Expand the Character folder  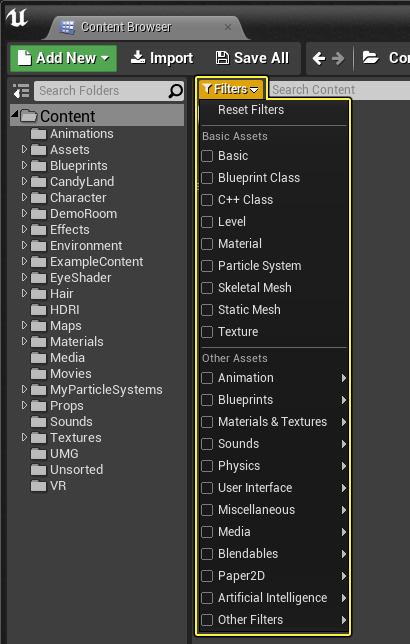[24, 197]
